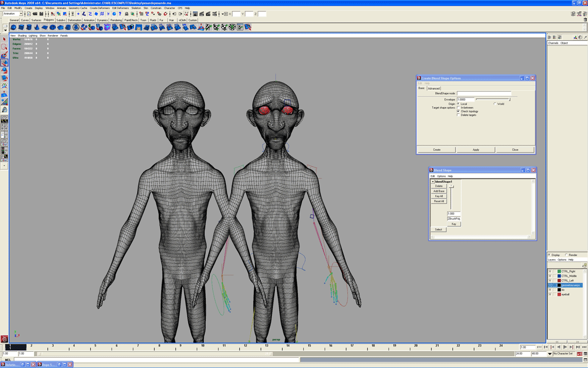The width and height of the screenshot is (588, 368).
Task: Play backwards on the timeline
Action: pyautogui.click(x=559, y=347)
